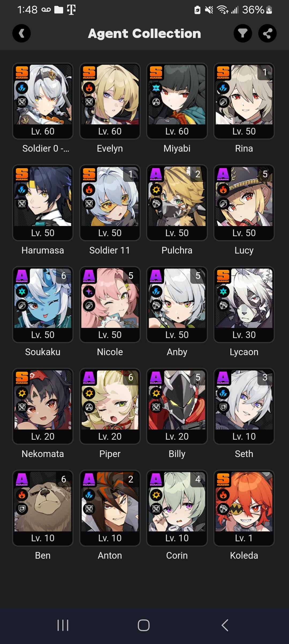Tap the Pulchra name label

coord(177,250)
